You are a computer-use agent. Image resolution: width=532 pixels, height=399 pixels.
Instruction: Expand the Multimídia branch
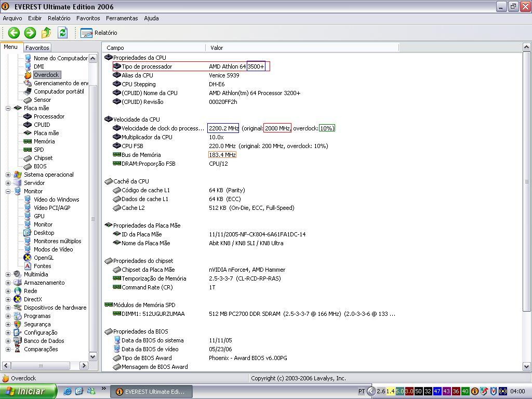pos(8,274)
